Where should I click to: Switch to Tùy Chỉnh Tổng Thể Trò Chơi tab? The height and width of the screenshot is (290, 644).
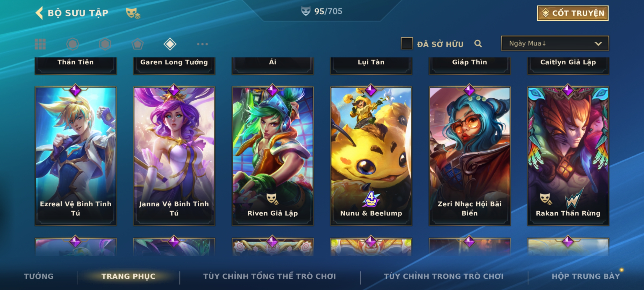tap(269, 276)
